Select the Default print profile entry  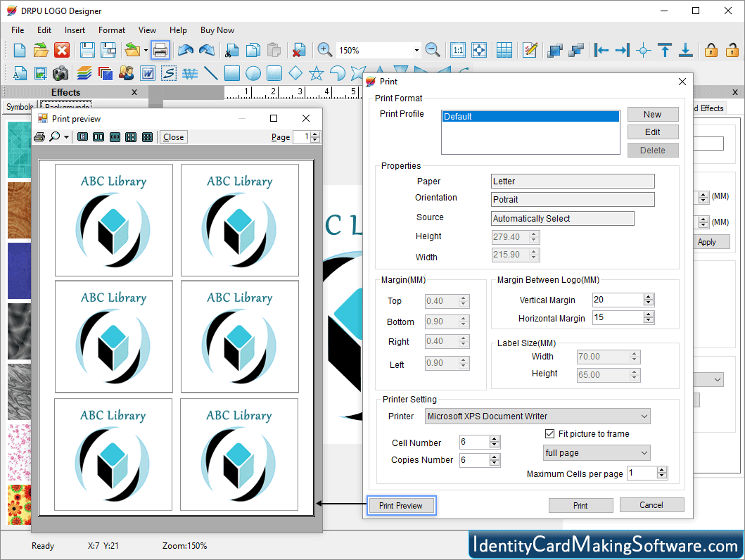pos(530,116)
